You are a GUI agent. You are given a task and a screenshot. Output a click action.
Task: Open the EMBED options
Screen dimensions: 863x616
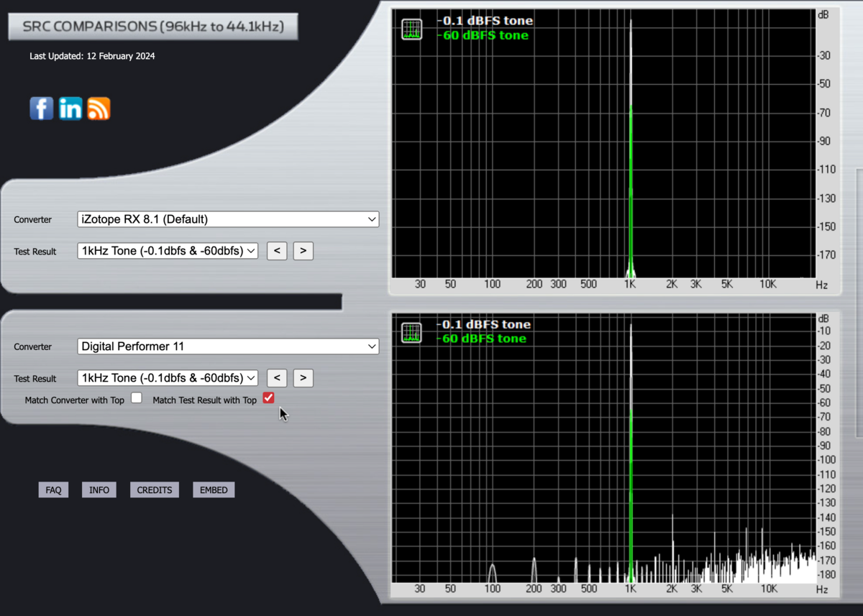tap(214, 490)
